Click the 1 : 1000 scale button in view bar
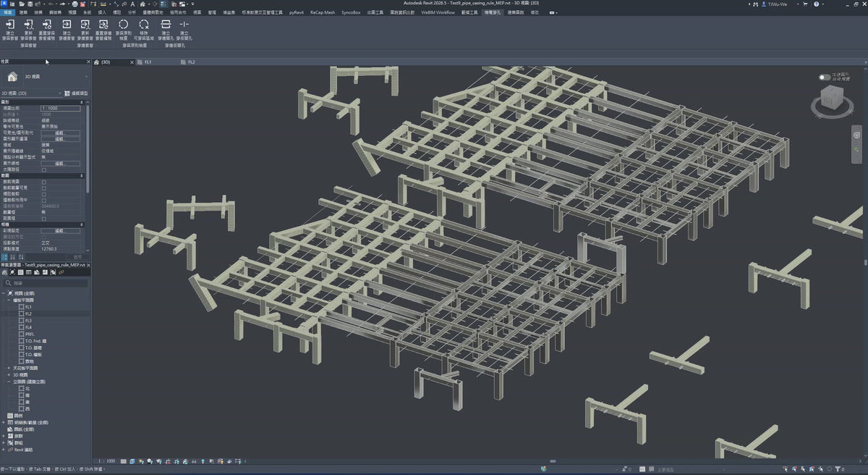Screen dimensions: 868x475 [106, 461]
